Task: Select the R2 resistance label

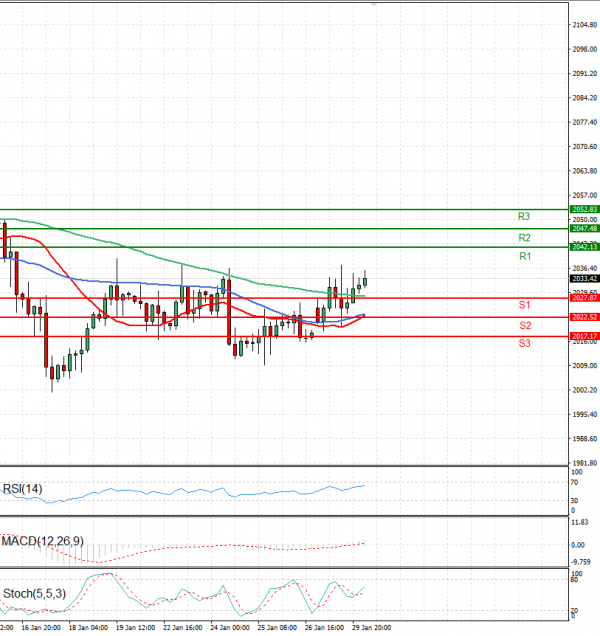Action: 524,238
